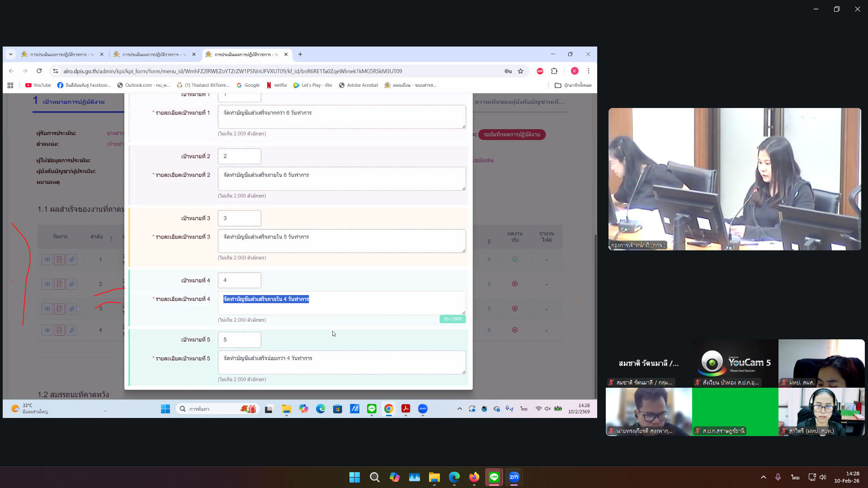Expand the Chrome tab search dropdown

pos(11,54)
